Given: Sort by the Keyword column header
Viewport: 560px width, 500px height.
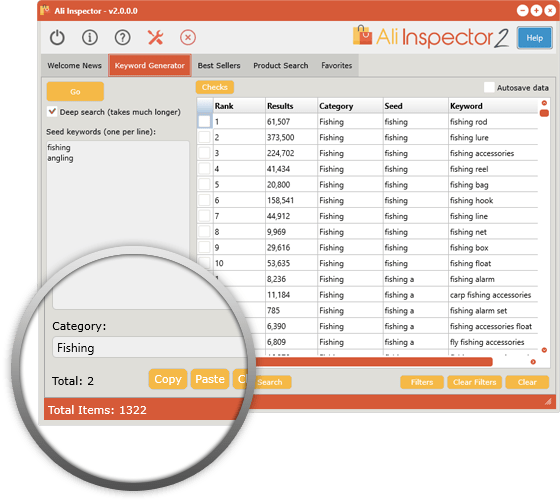Looking at the screenshot, I should [x=493, y=106].
